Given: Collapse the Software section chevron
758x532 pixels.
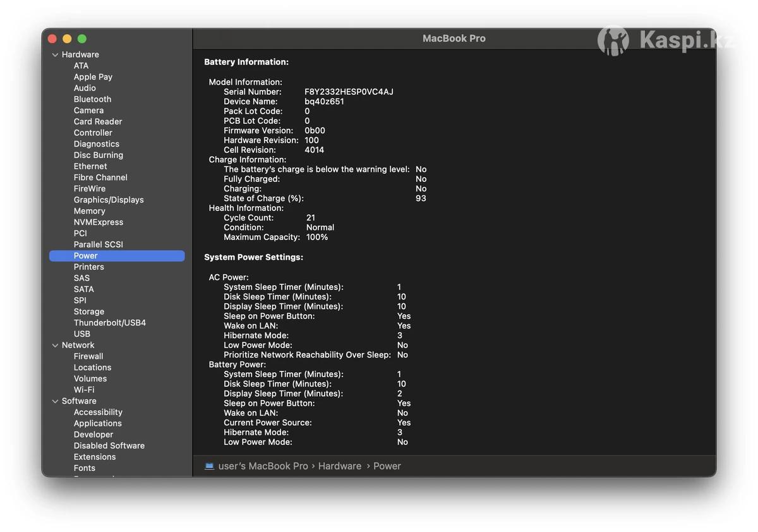Looking at the screenshot, I should [x=55, y=401].
